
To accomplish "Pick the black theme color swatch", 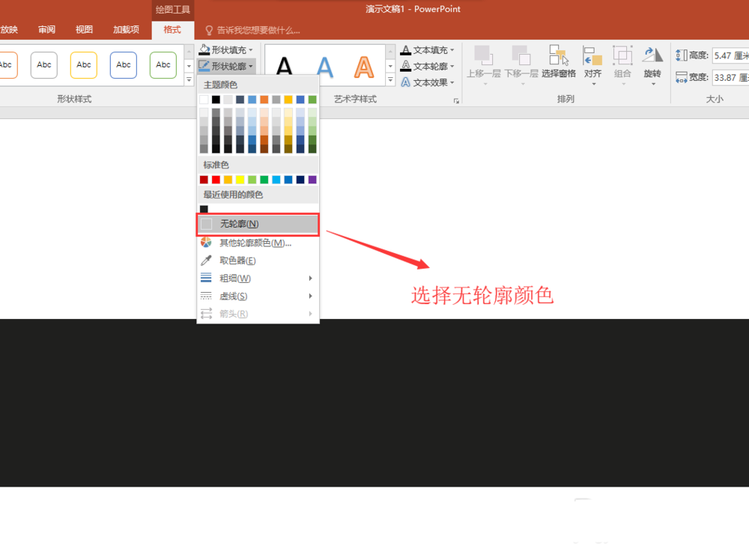I will 216,100.
